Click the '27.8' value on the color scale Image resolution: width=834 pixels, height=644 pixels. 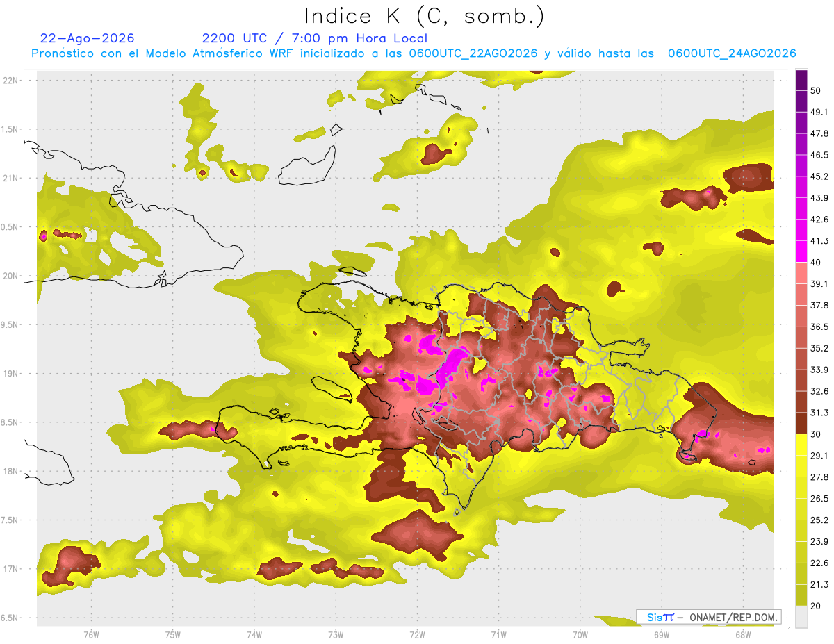tap(819, 477)
